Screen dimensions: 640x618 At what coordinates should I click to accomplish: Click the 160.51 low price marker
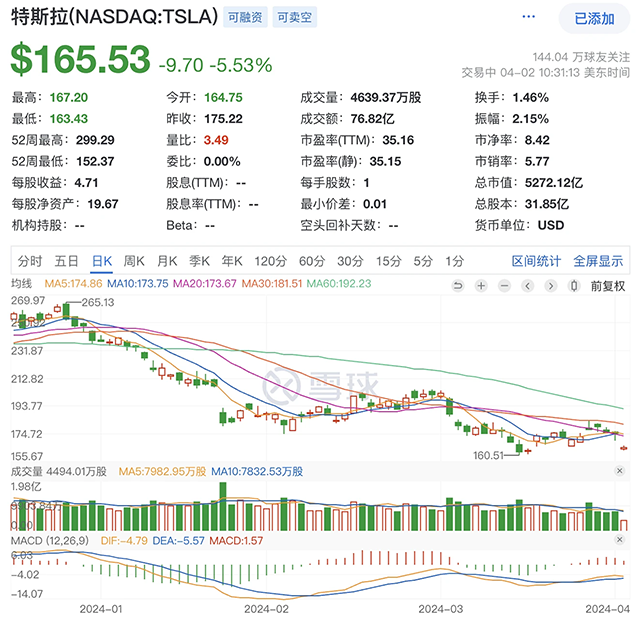[489, 455]
